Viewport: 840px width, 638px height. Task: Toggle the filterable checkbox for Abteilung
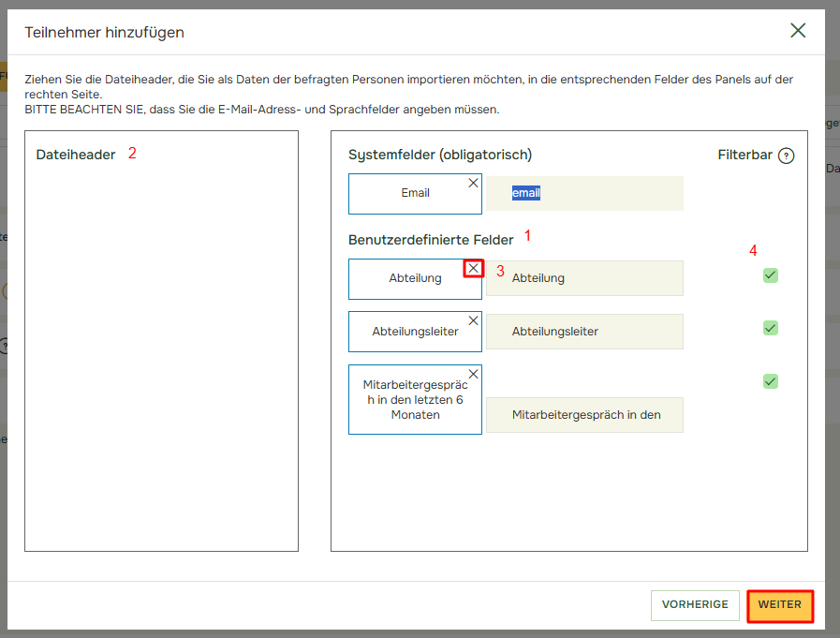click(771, 275)
